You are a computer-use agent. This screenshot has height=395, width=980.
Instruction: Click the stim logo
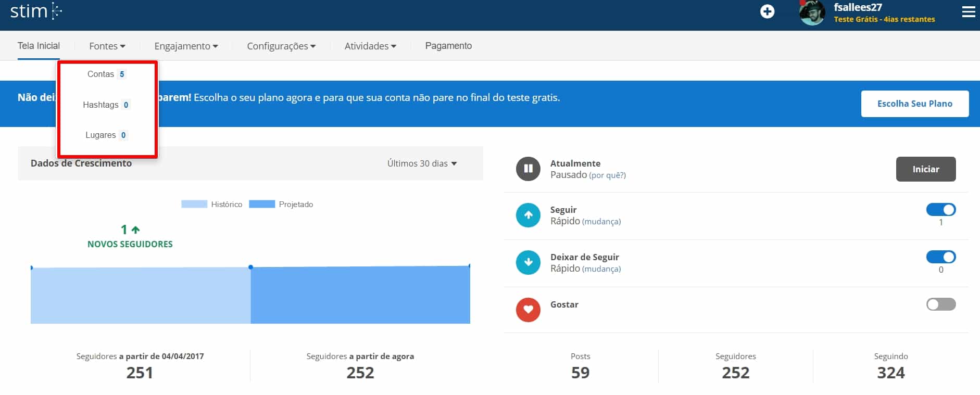36,11
